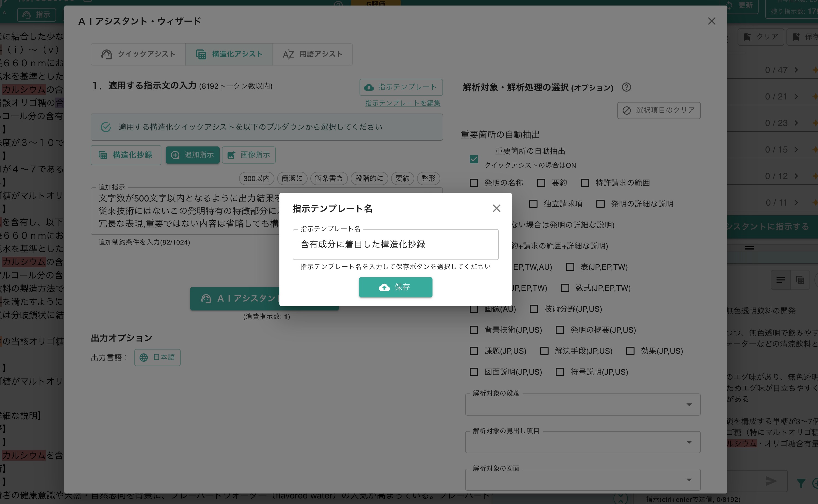Check 特許請求の範囲 checkbox
Image resolution: width=818 pixels, height=504 pixels.
[x=585, y=183]
